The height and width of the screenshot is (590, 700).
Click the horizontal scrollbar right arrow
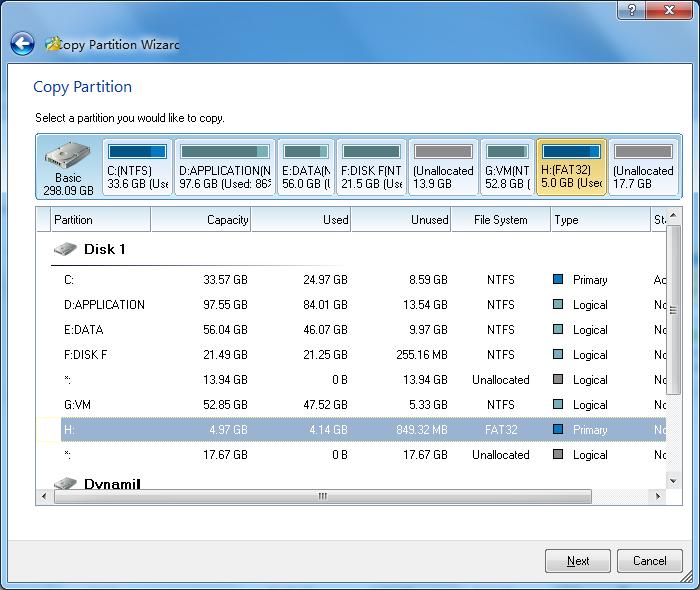[659, 497]
